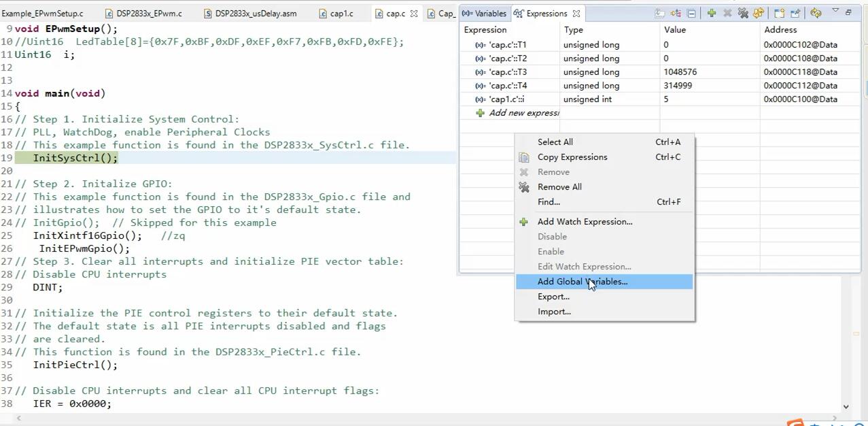Select the 'cap1.c'::i expression row
Screen dimensions: 868x426
[x=660, y=99]
